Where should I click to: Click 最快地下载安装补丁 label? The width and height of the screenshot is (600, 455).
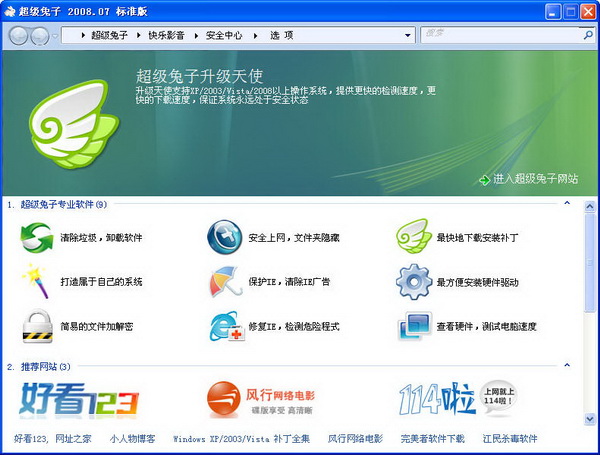click(x=478, y=238)
